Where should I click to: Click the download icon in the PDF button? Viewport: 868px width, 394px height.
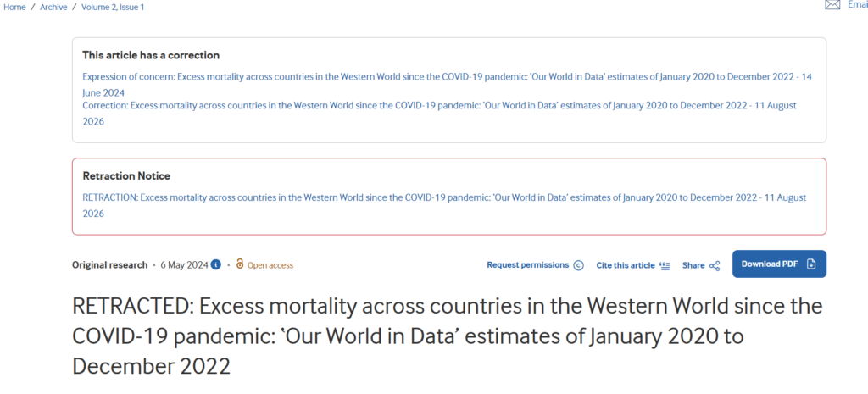(811, 264)
